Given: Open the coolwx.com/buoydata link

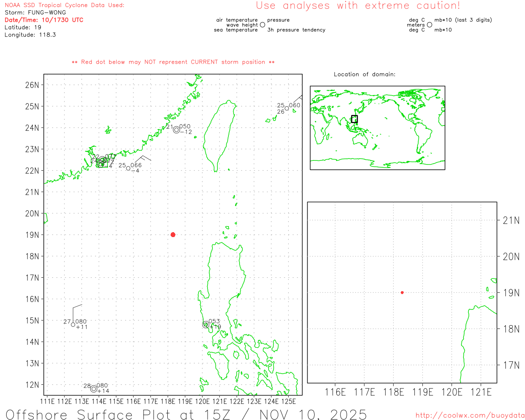Looking at the screenshot, I should pyautogui.click(x=470, y=415).
